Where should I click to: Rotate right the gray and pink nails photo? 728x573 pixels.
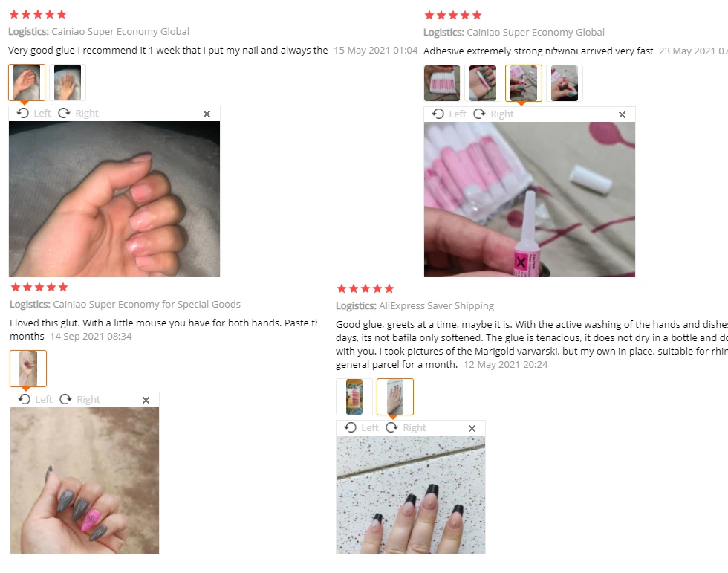tap(79, 399)
